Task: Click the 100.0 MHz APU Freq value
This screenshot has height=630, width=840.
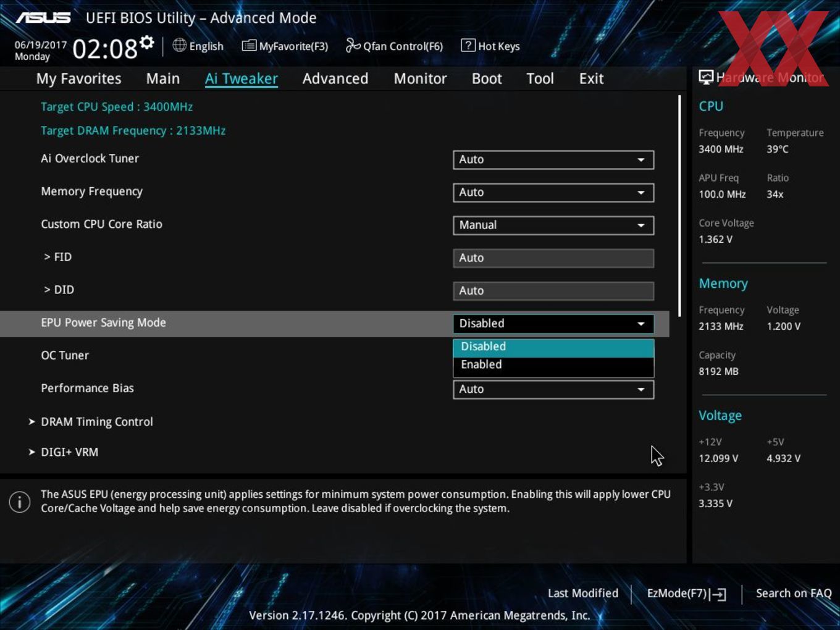Action: (x=722, y=194)
